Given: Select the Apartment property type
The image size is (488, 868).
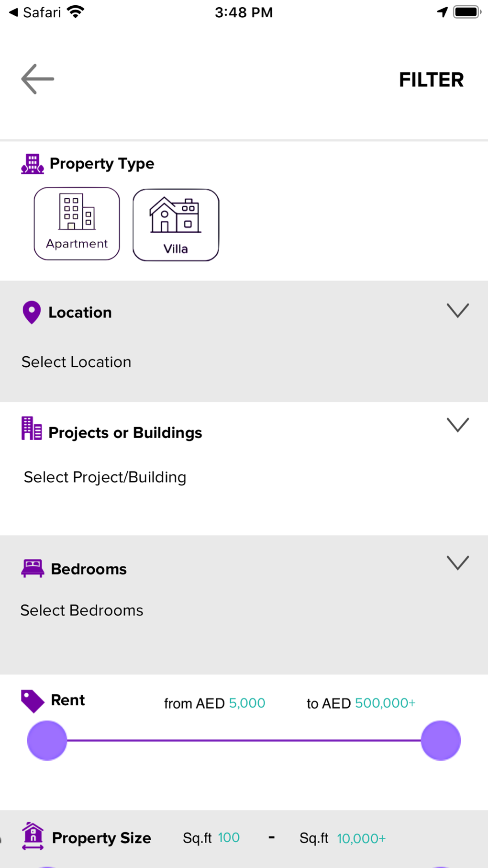Looking at the screenshot, I should pos(77,224).
